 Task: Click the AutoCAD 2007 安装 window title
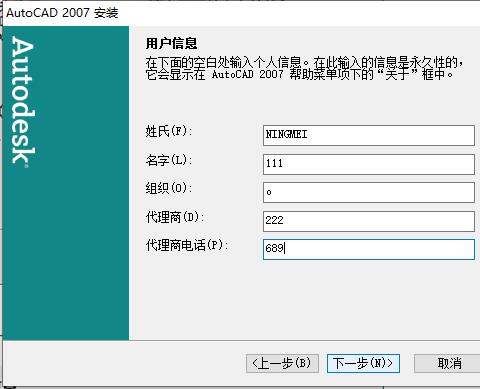coord(62,13)
